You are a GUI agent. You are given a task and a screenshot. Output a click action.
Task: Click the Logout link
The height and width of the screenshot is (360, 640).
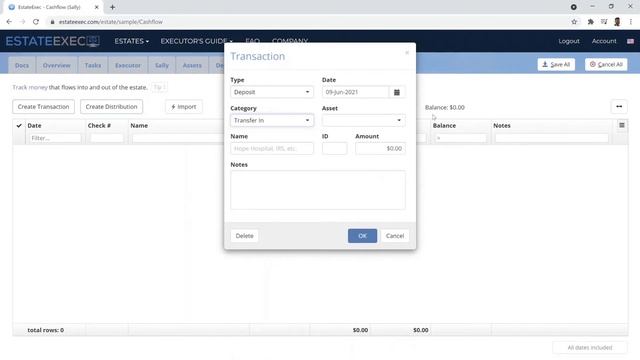click(x=569, y=41)
